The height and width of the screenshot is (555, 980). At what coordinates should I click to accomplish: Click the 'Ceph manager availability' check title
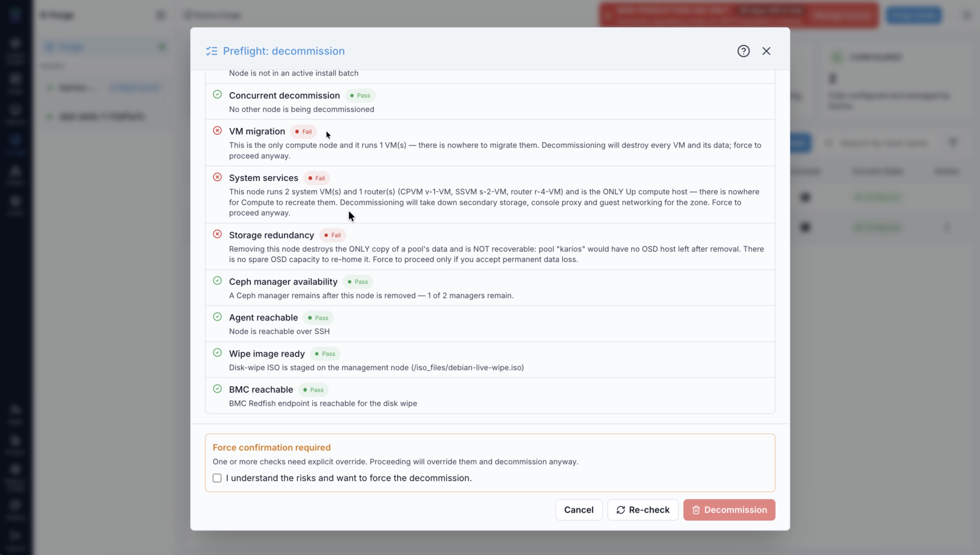[x=283, y=282]
